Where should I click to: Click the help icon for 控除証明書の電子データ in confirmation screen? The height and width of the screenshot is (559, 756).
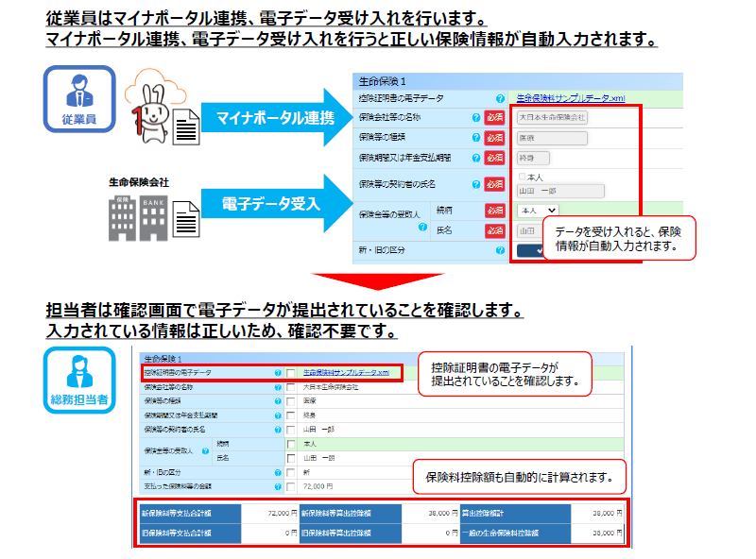tap(278, 372)
